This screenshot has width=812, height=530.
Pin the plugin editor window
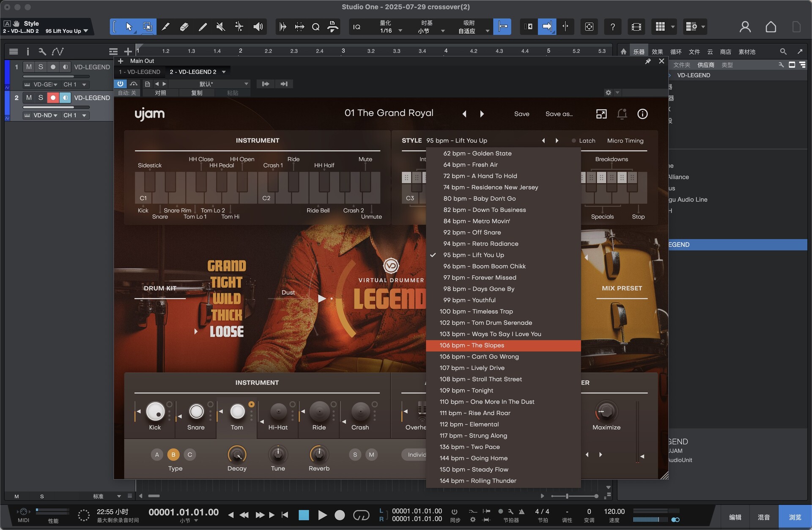tap(648, 61)
